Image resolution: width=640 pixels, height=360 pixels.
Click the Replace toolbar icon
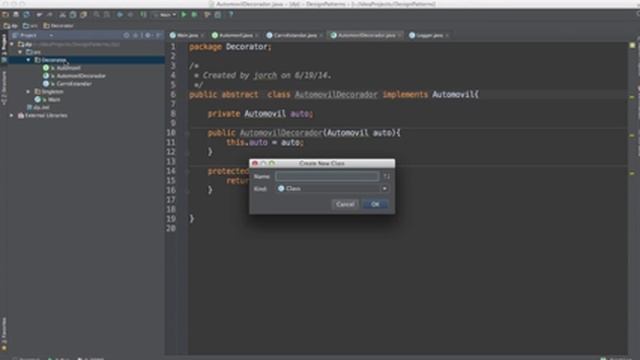pyautogui.click(x=107, y=15)
